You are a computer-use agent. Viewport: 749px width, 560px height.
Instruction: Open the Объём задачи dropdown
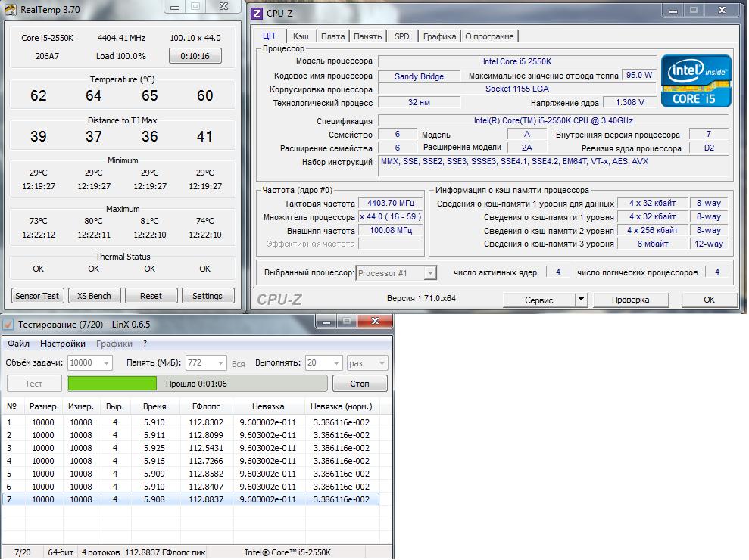[90, 363]
